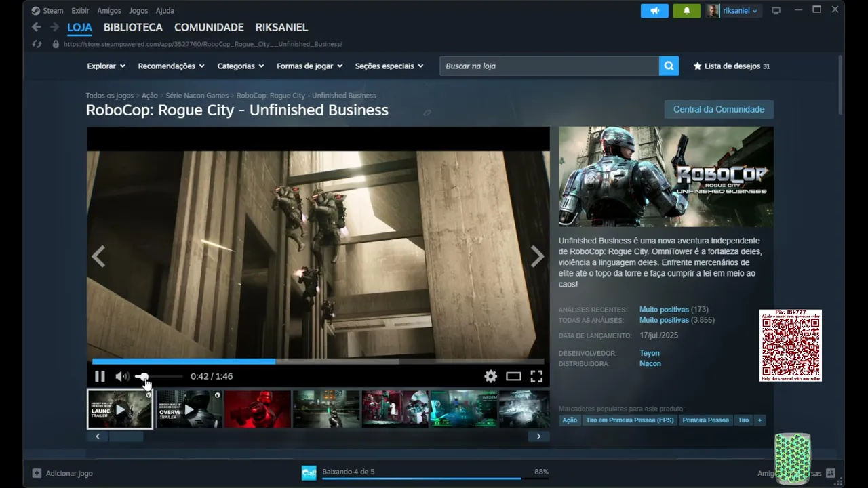Expand the Explorar dropdown
868x488 pixels.
[x=106, y=66]
